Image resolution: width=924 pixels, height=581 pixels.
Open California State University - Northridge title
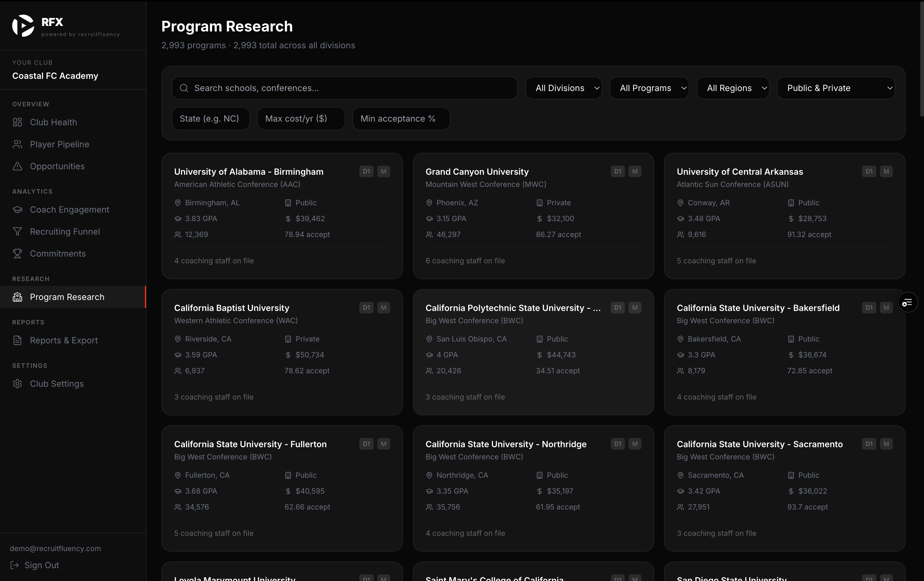(506, 444)
